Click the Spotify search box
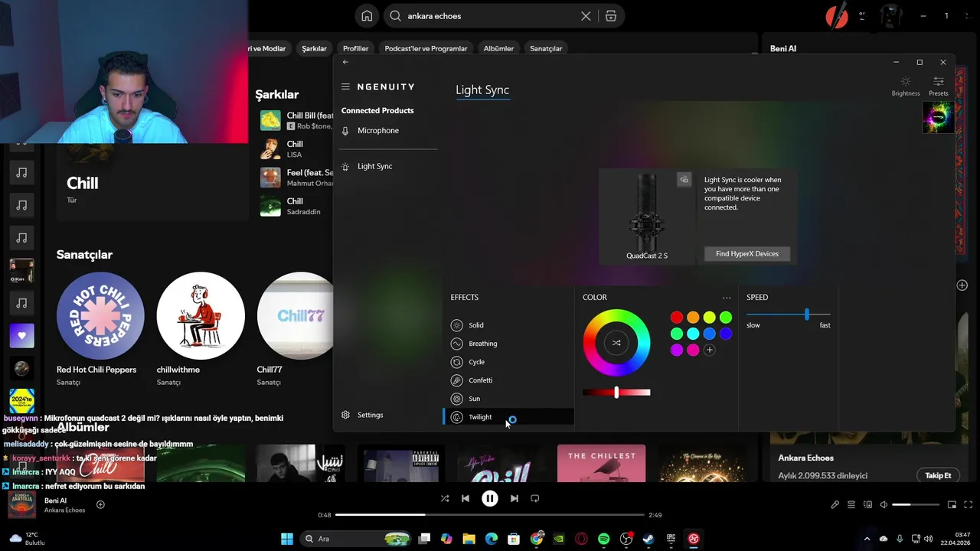Viewport: 980px width, 551px height. click(490, 16)
